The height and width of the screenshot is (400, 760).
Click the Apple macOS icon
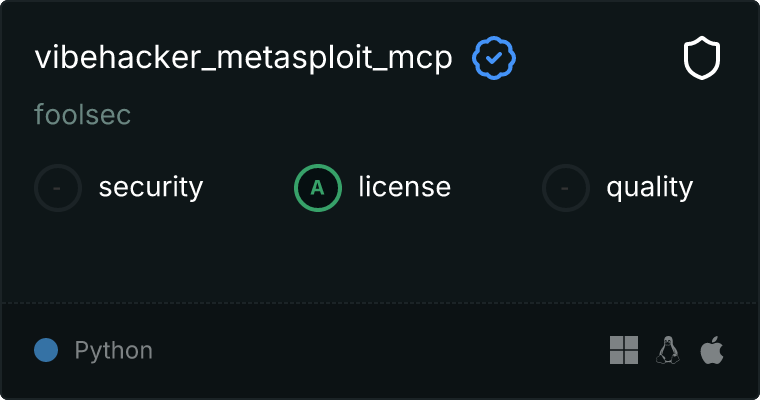click(x=711, y=350)
